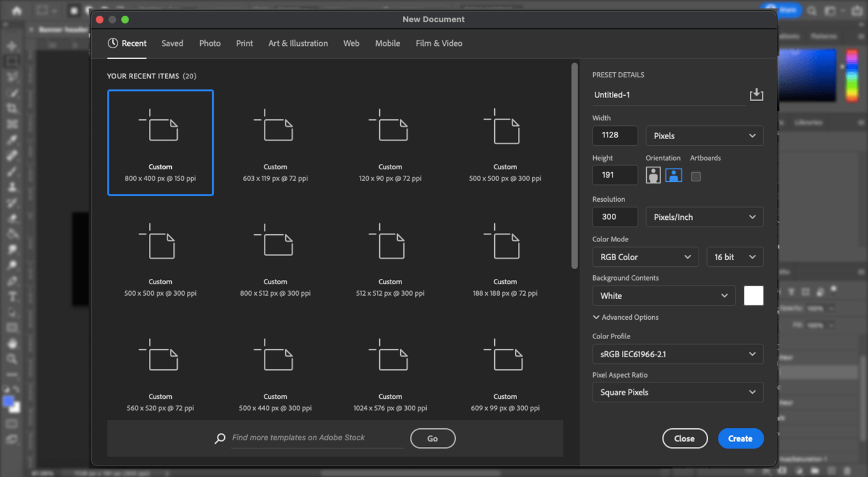Open the Width units dropdown showing Pixels
Image resolution: width=868 pixels, height=477 pixels.
(705, 136)
